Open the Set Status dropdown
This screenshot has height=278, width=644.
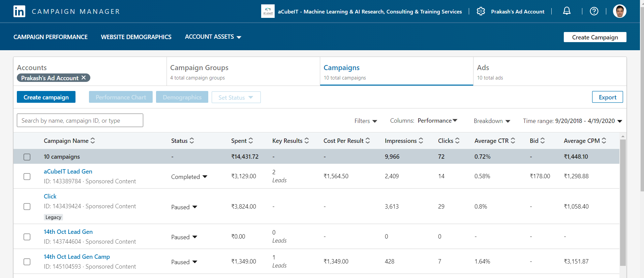236,97
